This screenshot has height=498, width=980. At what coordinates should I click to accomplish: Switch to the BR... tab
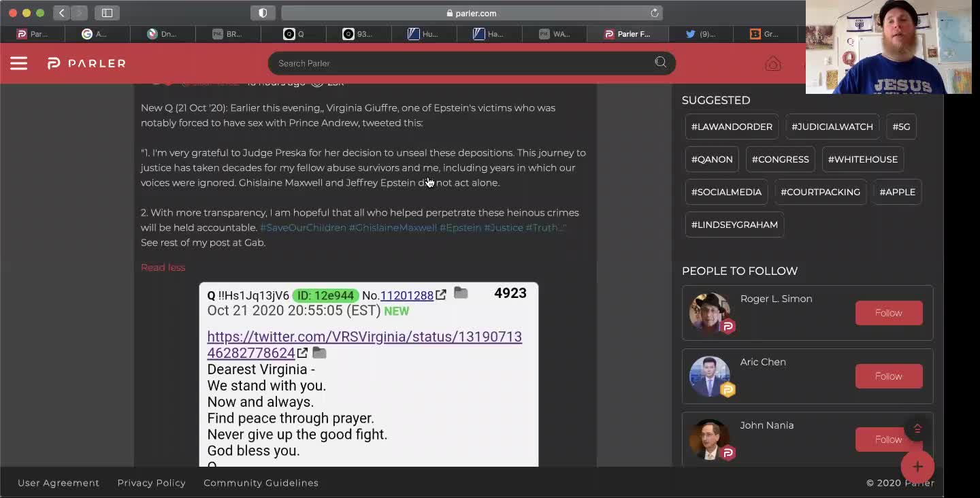(x=227, y=34)
